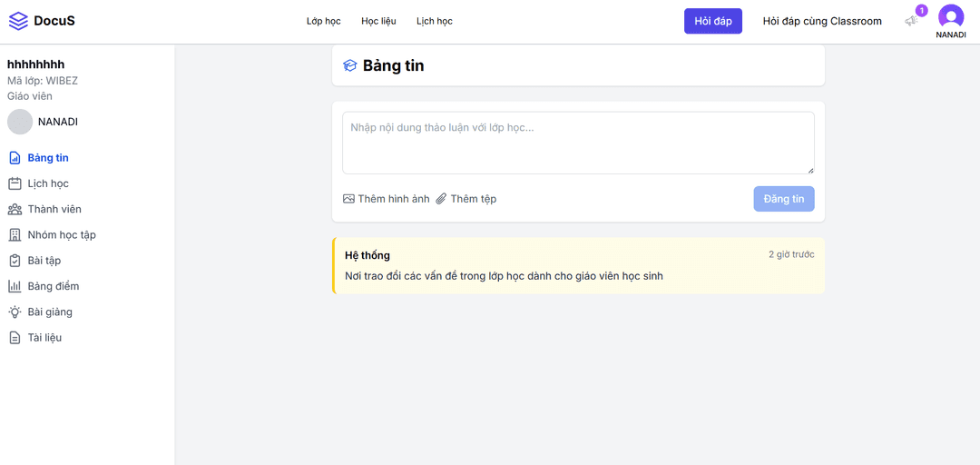980x465 pixels.
Task: Open the Học liệu top menu
Action: point(378,21)
